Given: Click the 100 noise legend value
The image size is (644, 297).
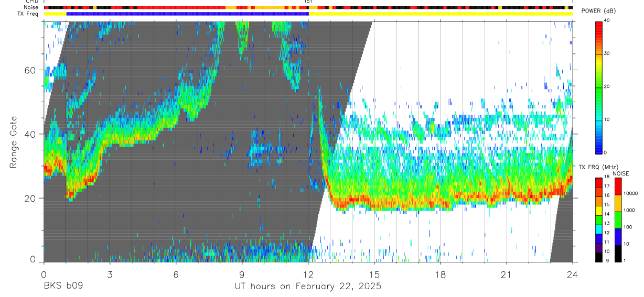Looking at the screenshot, I should tap(629, 227).
